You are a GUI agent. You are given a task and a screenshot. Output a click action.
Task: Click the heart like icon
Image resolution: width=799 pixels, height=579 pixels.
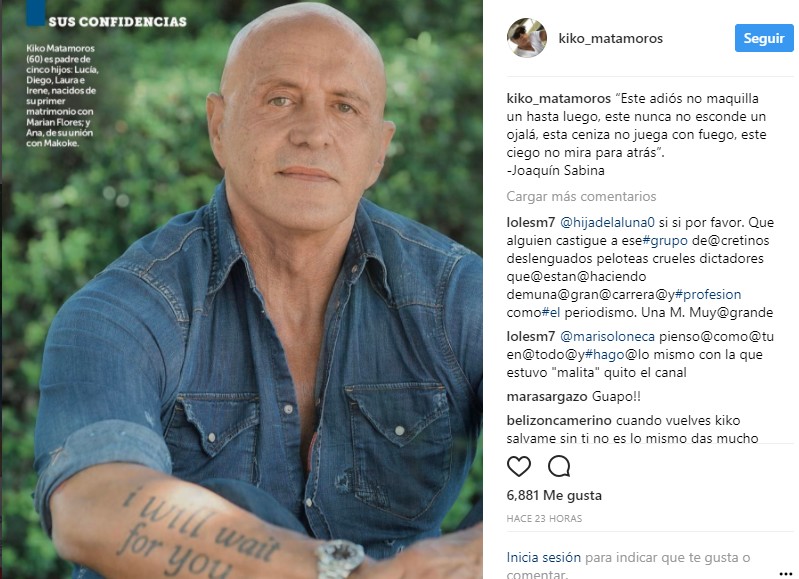click(x=519, y=466)
